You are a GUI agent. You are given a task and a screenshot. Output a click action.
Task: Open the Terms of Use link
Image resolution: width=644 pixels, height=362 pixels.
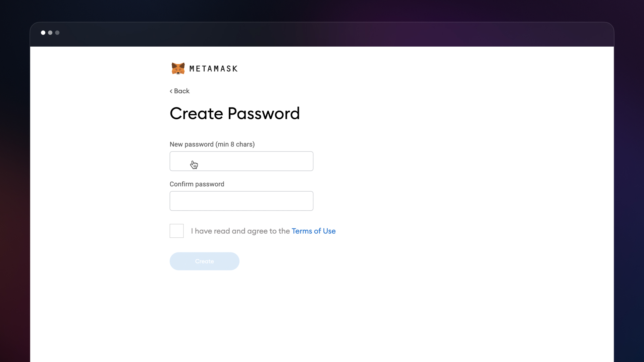coord(313,231)
